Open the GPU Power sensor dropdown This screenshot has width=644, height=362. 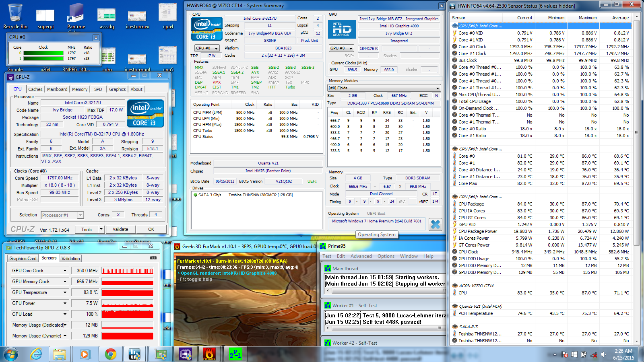point(65,303)
